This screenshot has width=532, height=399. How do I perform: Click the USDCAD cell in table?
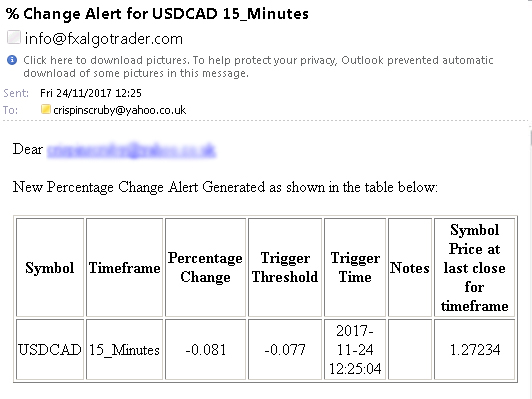tap(50, 349)
